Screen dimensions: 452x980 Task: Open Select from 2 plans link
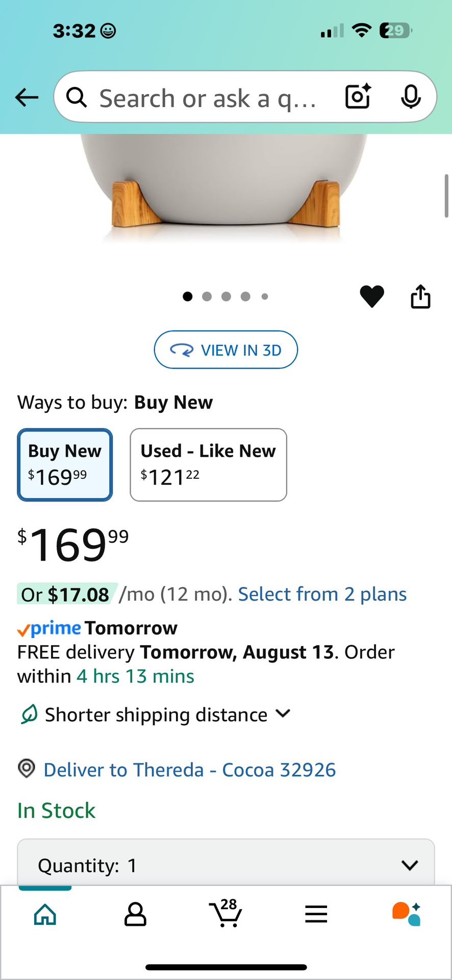(x=322, y=594)
